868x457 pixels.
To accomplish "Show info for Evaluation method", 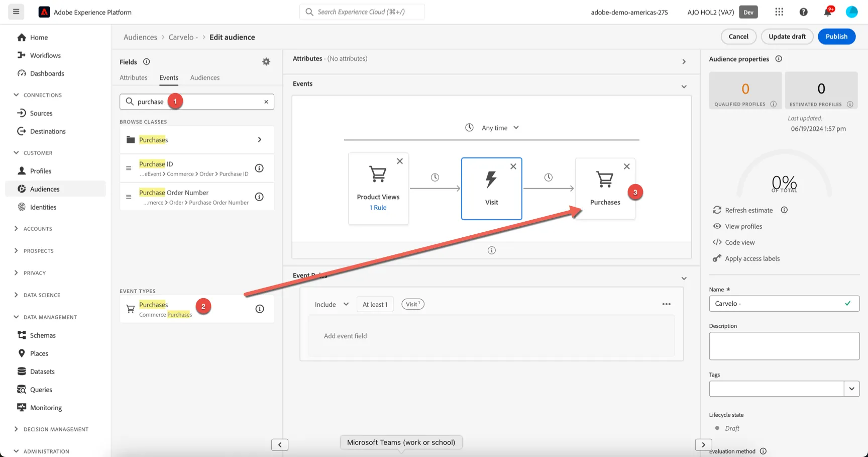I will 763,451.
